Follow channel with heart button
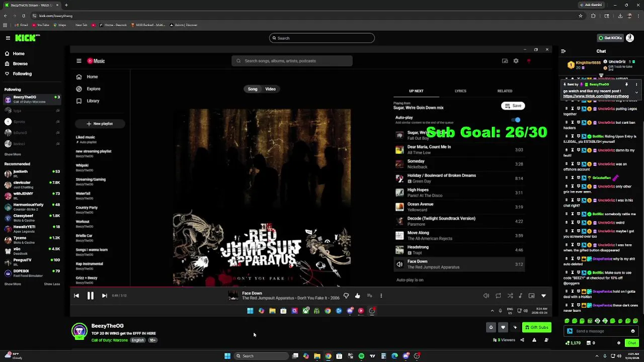Viewport: 644px width, 362px height. point(503,327)
